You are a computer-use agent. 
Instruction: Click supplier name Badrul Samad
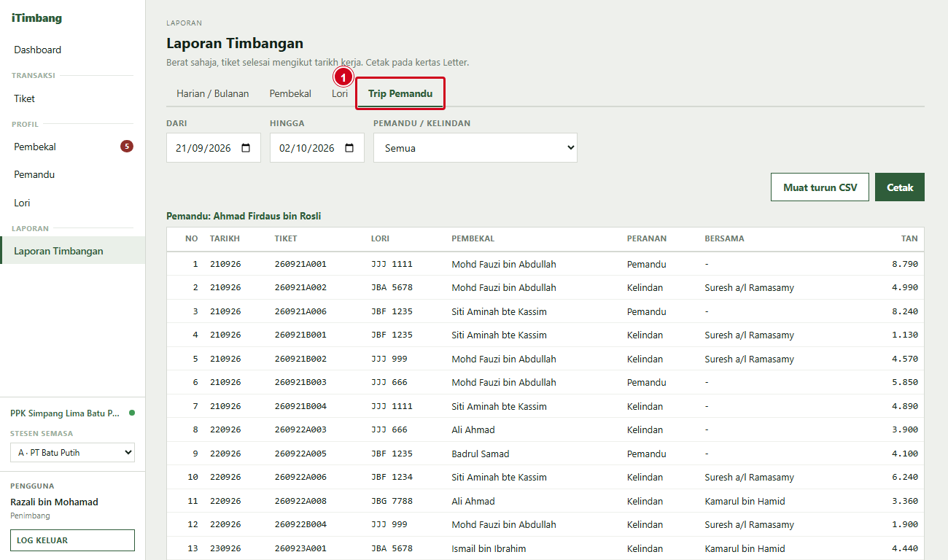click(481, 454)
